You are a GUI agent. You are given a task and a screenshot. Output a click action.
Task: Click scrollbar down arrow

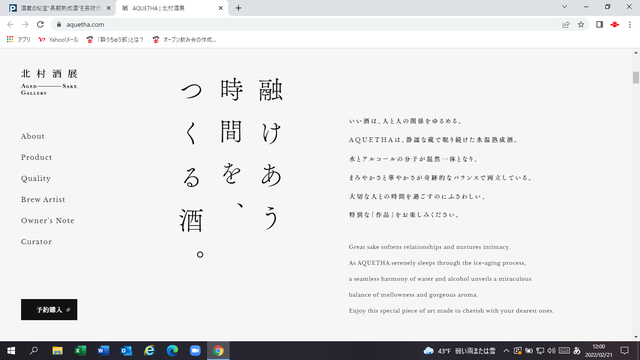636,337
